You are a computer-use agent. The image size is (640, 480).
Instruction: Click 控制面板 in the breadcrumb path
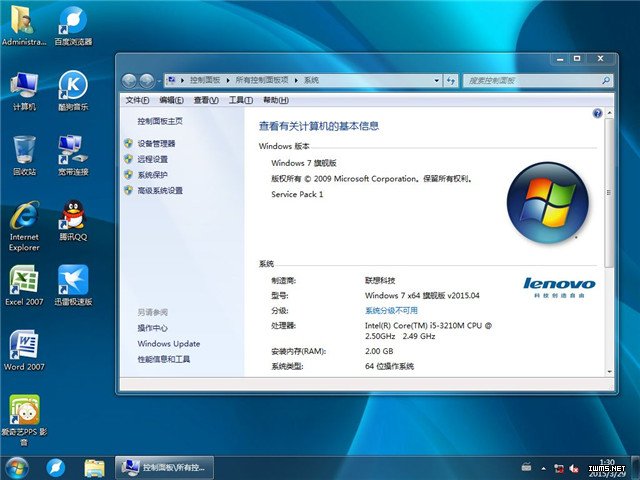205,80
